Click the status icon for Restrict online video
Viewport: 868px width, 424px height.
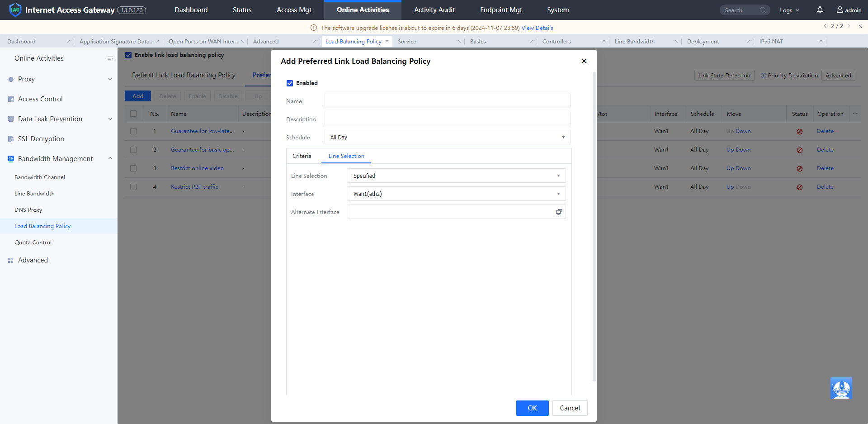799,168
